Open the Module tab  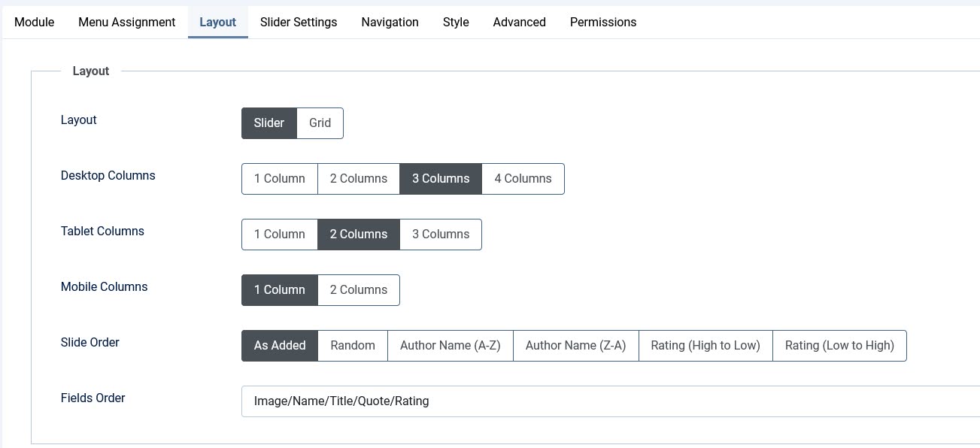(35, 22)
